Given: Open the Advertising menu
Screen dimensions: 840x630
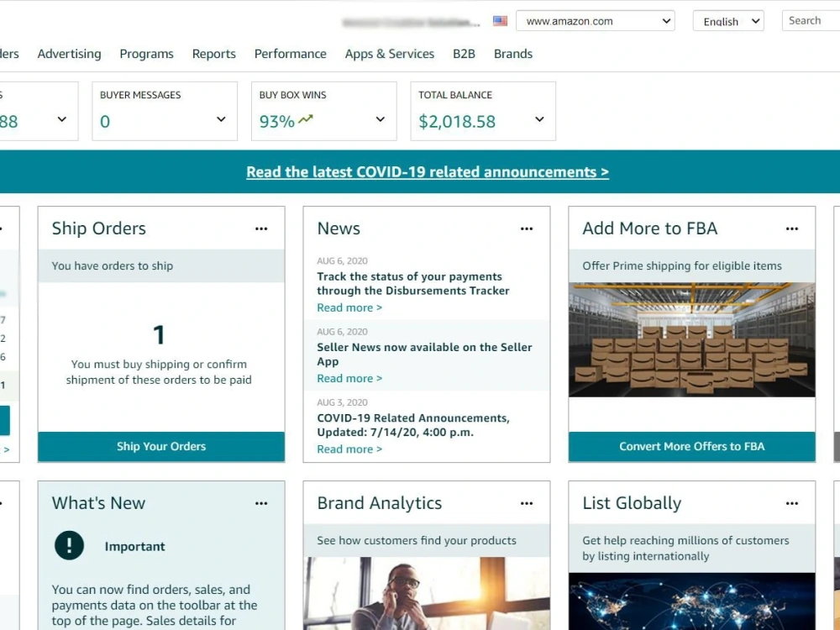Looking at the screenshot, I should 69,54.
